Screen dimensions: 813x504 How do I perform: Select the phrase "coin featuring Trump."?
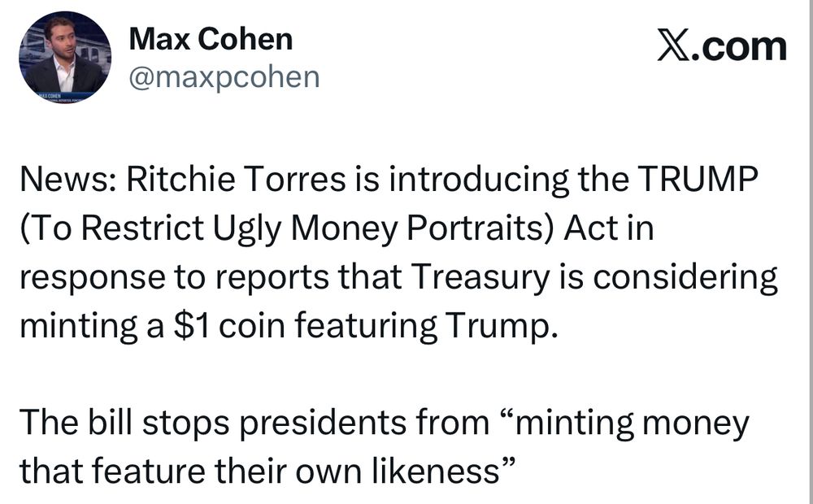389,326
